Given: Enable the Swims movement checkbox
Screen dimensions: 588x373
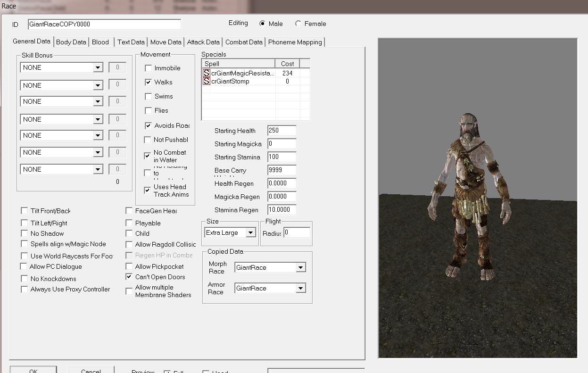Looking at the screenshot, I should [x=148, y=97].
